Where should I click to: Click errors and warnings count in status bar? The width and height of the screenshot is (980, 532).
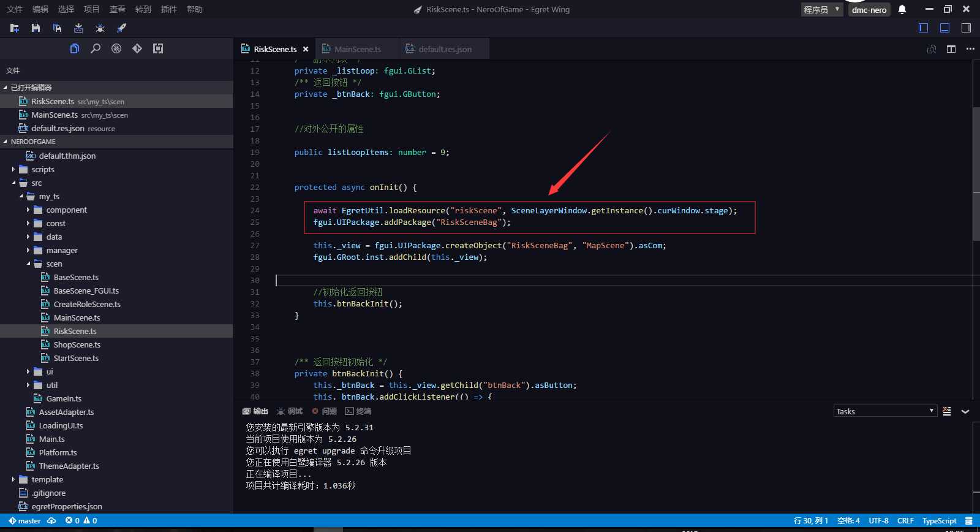[x=81, y=521]
